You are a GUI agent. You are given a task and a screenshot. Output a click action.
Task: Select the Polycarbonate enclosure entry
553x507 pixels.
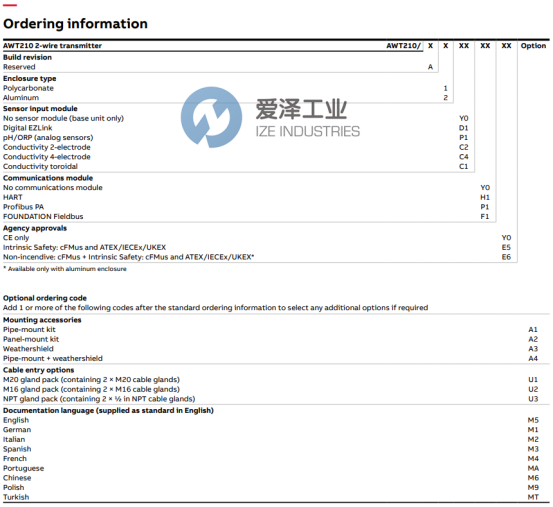[x=28, y=88]
